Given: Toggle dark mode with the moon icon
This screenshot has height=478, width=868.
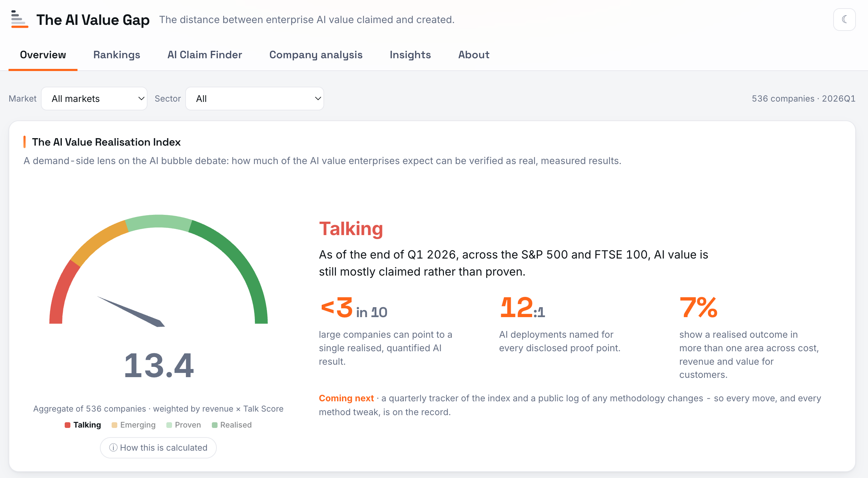Looking at the screenshot, I should (x=844, y=20).
